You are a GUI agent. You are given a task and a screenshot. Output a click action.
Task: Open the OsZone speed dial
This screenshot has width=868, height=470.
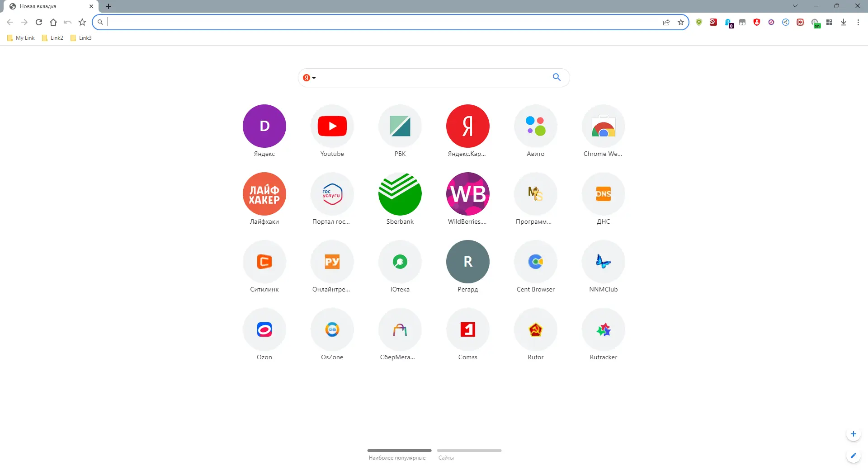pos(332,334)
